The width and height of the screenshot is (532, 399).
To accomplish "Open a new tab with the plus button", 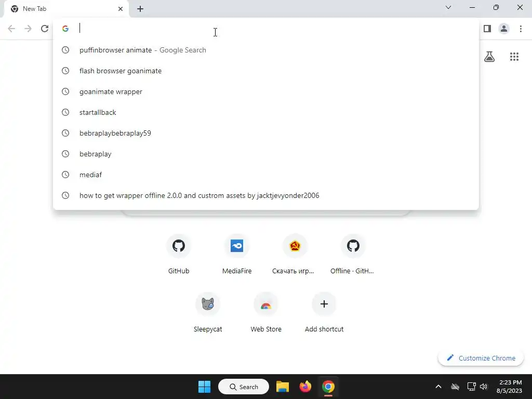I will [140, 9].
